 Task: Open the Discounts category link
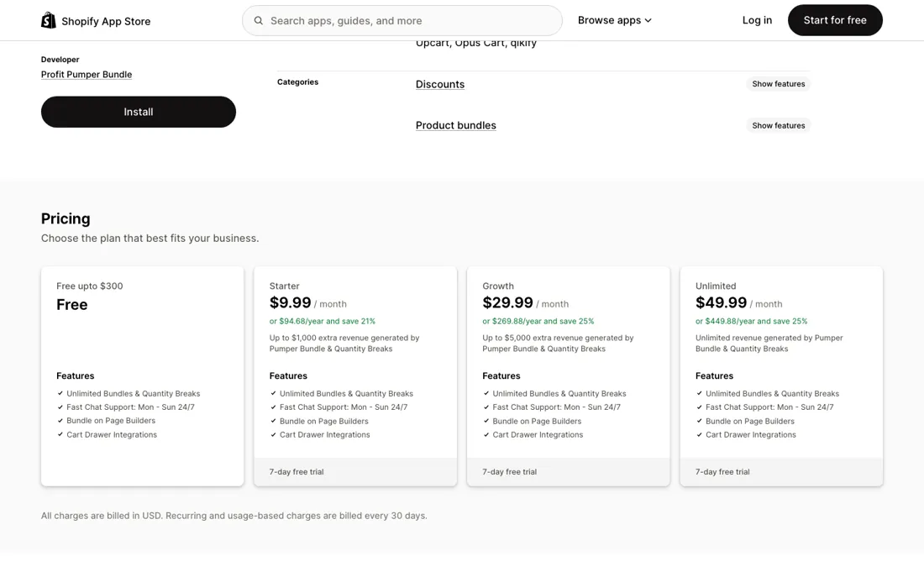tap(439, 84)
